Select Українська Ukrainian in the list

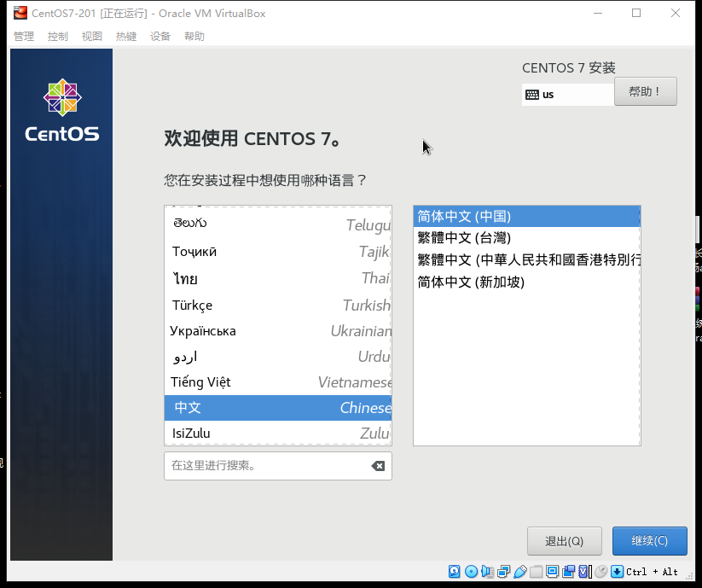(x=277, y=331)
